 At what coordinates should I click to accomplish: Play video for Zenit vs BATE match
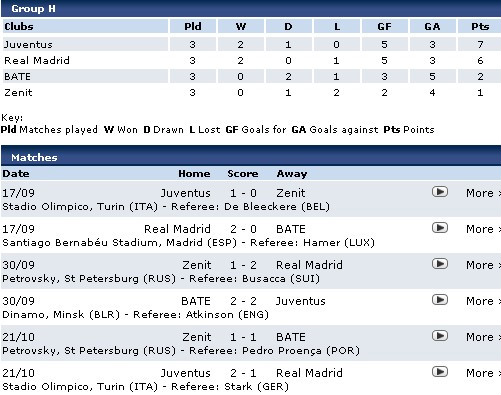440,336
